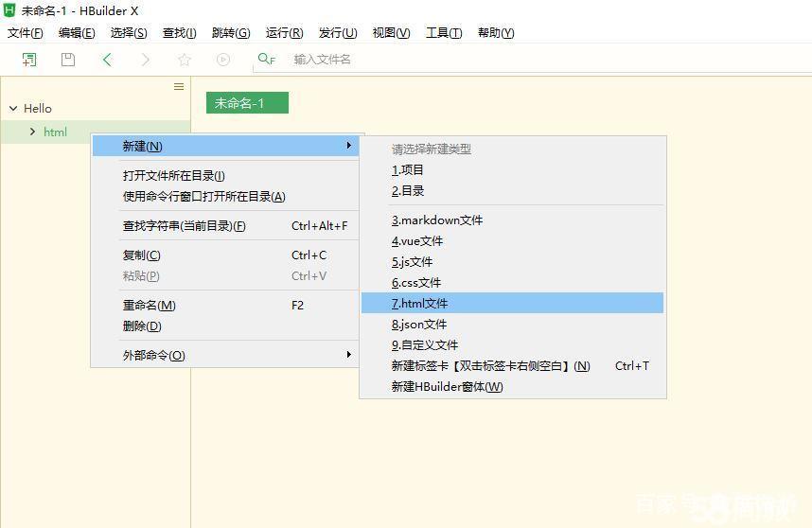
Task: Open the 文件(F) menu
Action: [x=25, y=32]
